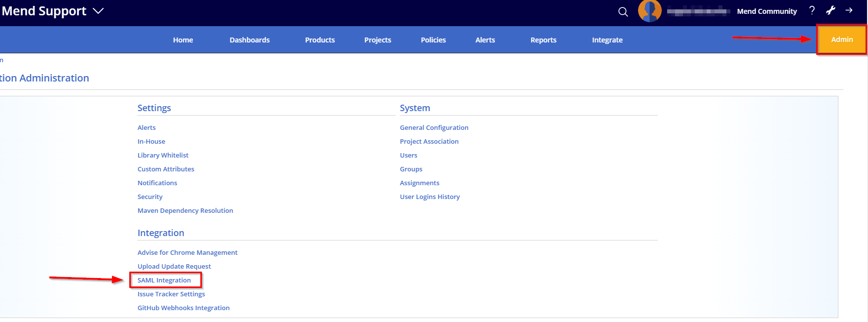Open the wrench settings icon
The image size is (868, 322).
coord(830,10)
